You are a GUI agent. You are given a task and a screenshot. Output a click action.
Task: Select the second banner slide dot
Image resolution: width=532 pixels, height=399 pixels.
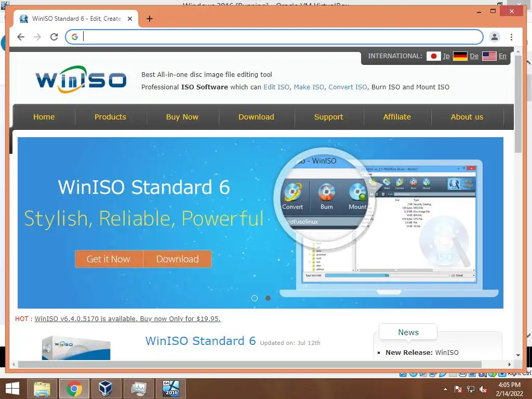(x=268, y=298)
